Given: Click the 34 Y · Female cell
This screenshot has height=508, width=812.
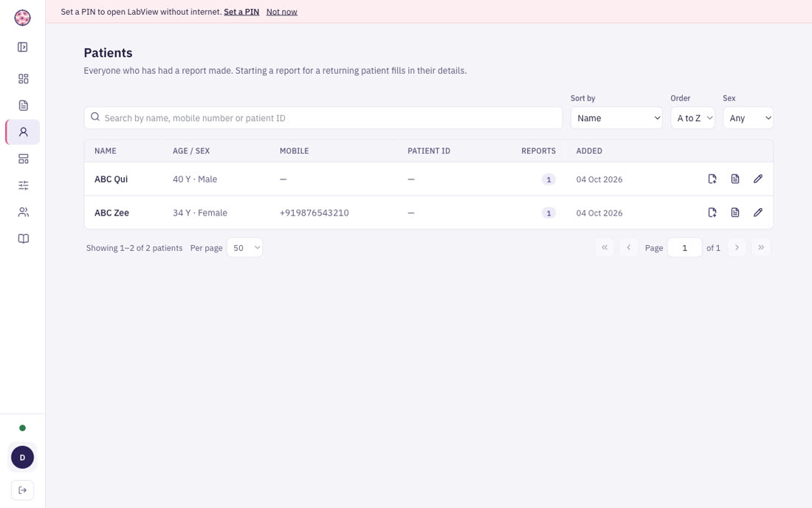Looking at the screenshot, I should [200, 213].
